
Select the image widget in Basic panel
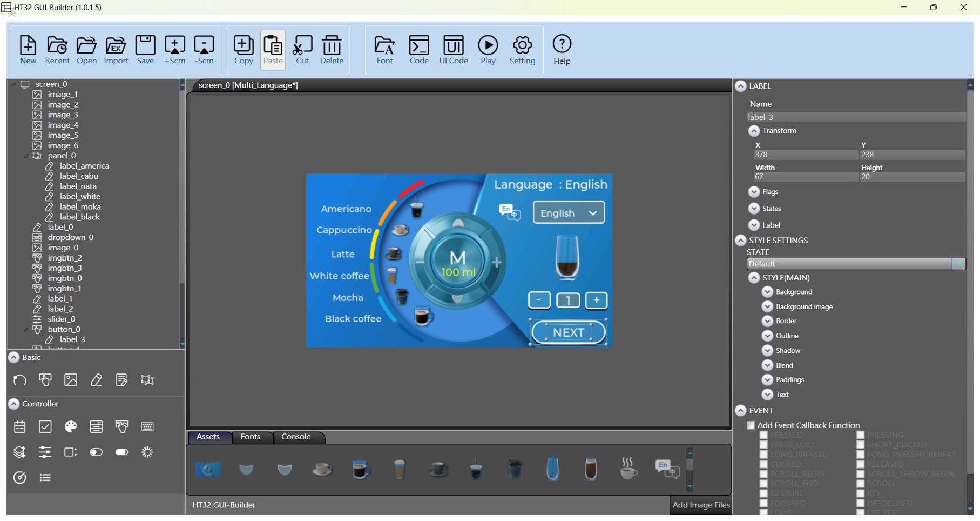[71, 380]
